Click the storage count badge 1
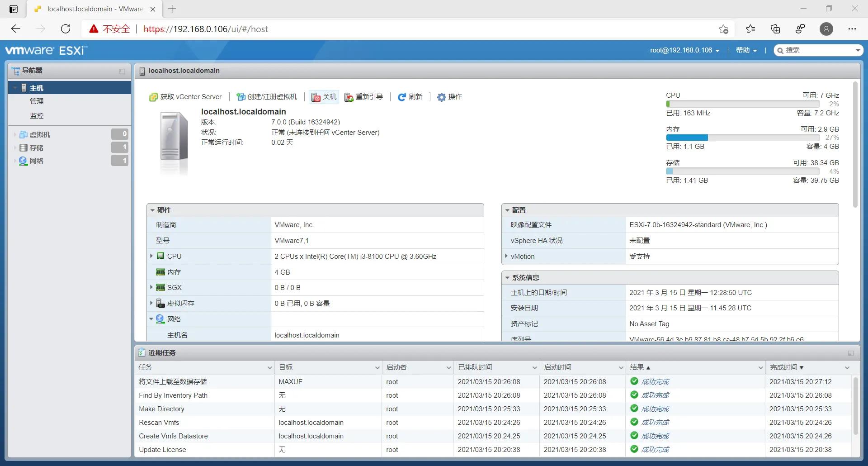868x466 pixels. 120,147
